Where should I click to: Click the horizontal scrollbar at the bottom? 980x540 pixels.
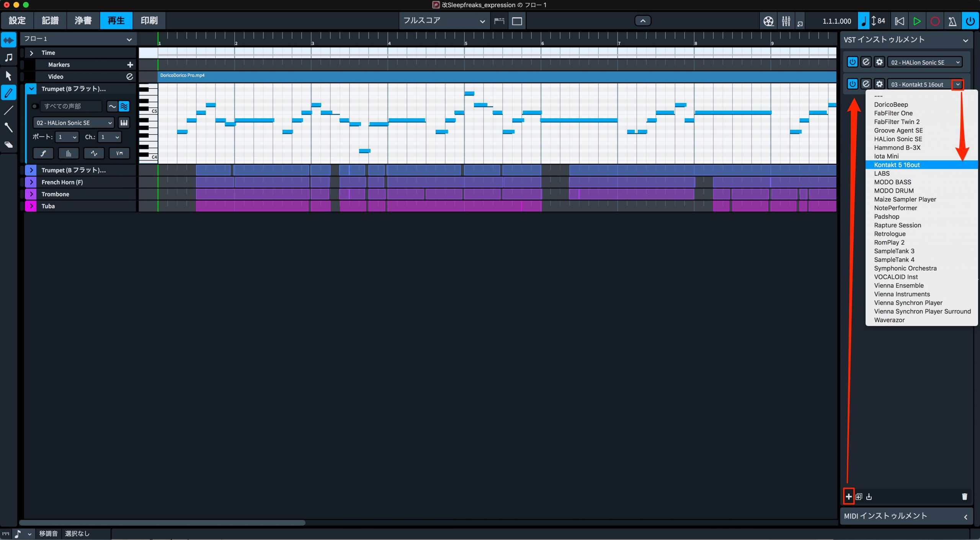click(162, 523)
